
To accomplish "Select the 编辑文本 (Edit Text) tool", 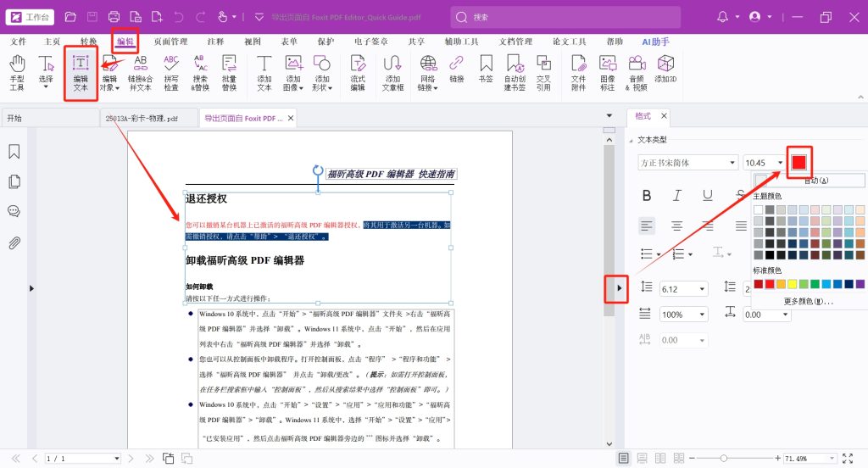I will point(81,72).
